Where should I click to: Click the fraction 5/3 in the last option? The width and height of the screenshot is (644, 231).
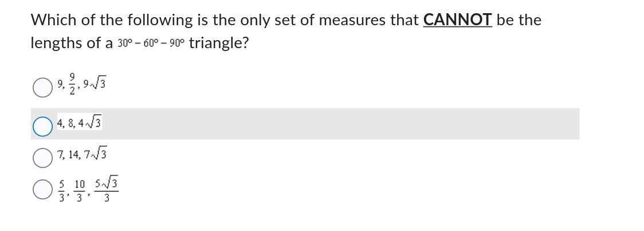[61, 188]
